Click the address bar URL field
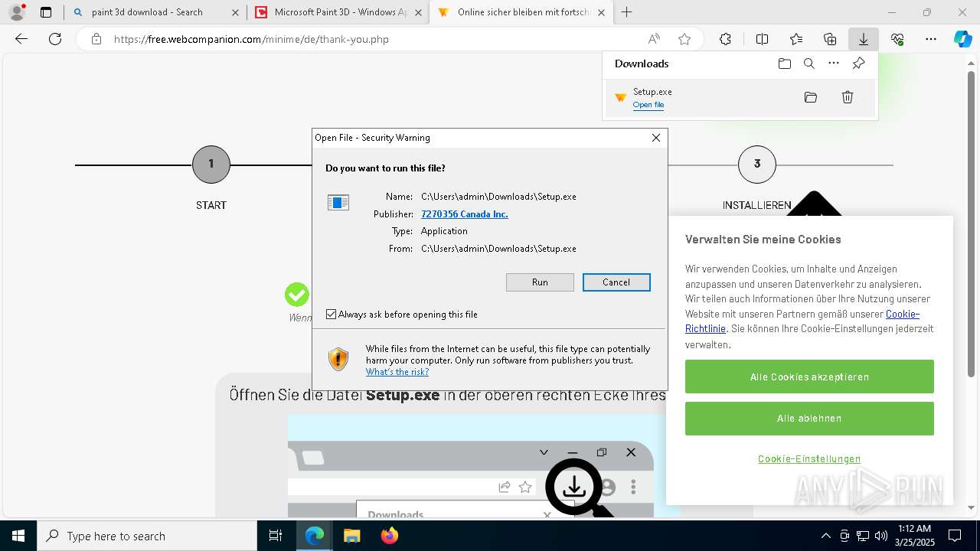 (375, 39)
